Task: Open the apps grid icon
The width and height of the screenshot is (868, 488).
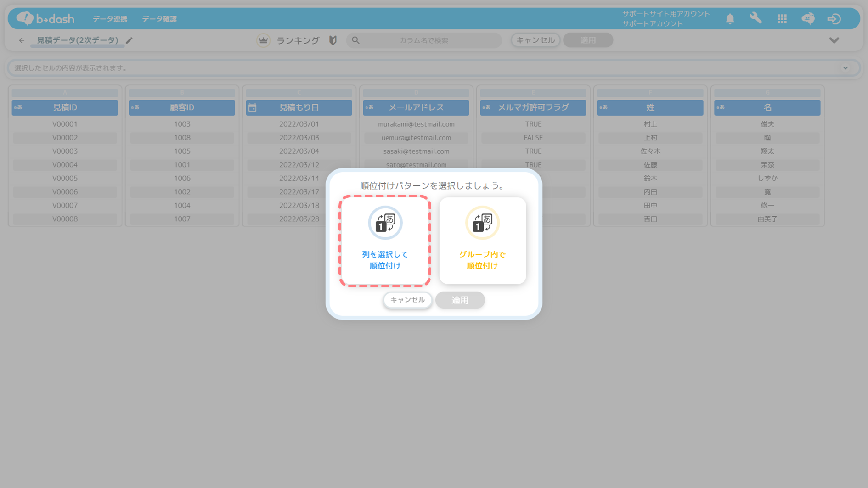Action: [782, 19]
